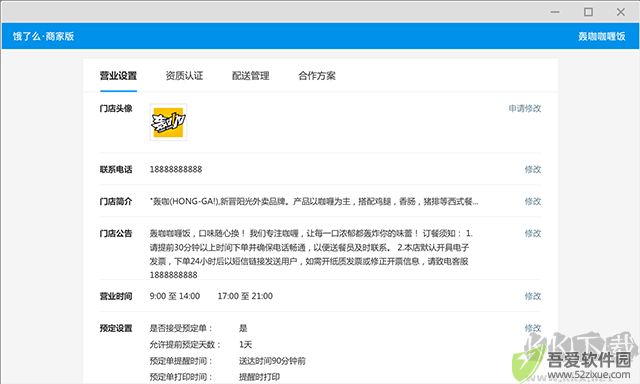Select the phone number 18888888888
Screen dimensions: 640x384
coord(176,169)
